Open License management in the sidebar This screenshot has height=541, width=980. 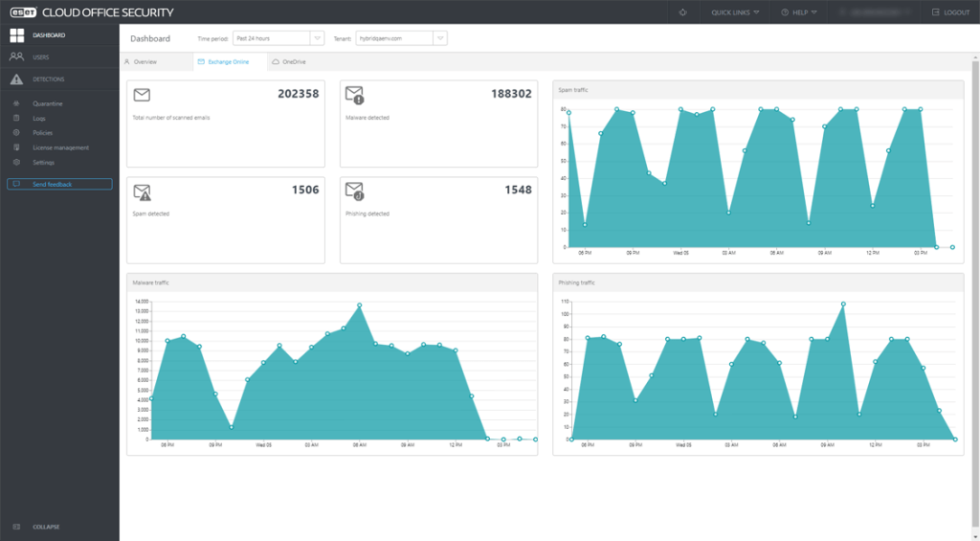(60, 147)
